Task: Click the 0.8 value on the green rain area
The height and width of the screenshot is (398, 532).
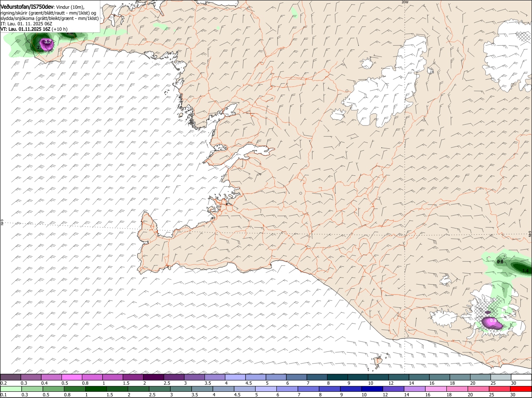Action: [x=500, y=262]
